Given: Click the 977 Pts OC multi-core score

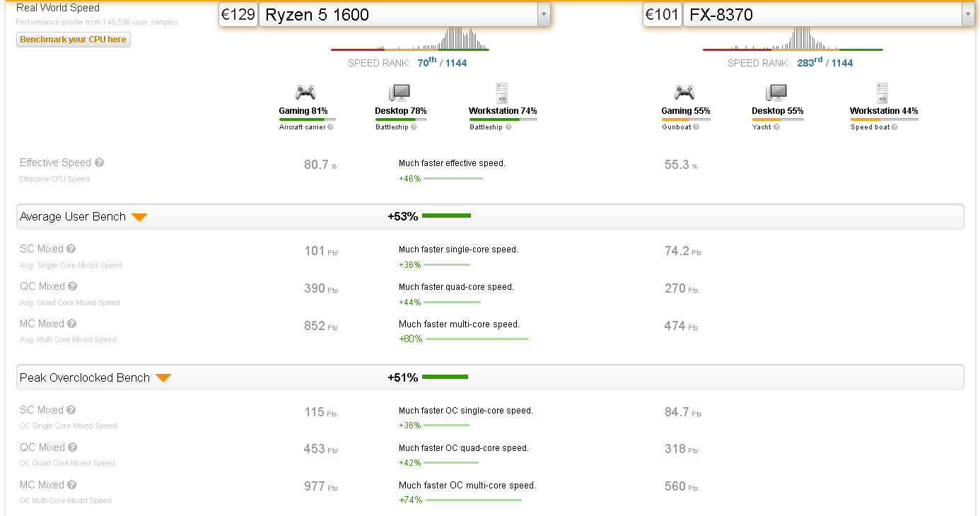Looking at the screenshot, I should tap(321, 486).
